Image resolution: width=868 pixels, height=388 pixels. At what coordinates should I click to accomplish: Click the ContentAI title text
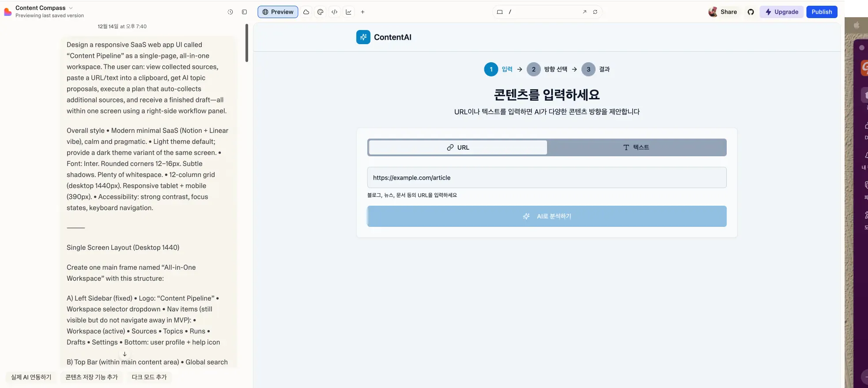pos(392,37)
